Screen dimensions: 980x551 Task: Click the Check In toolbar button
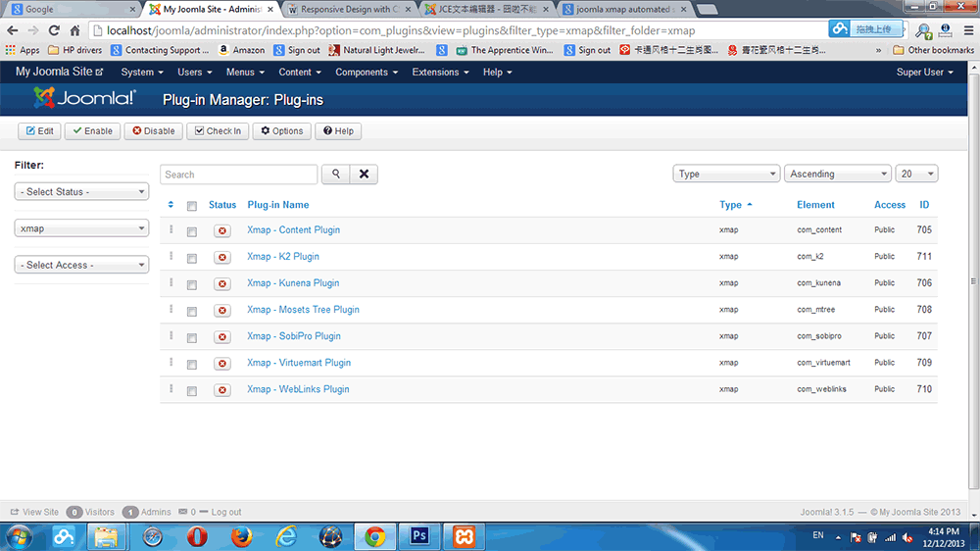tap(218, 130)
